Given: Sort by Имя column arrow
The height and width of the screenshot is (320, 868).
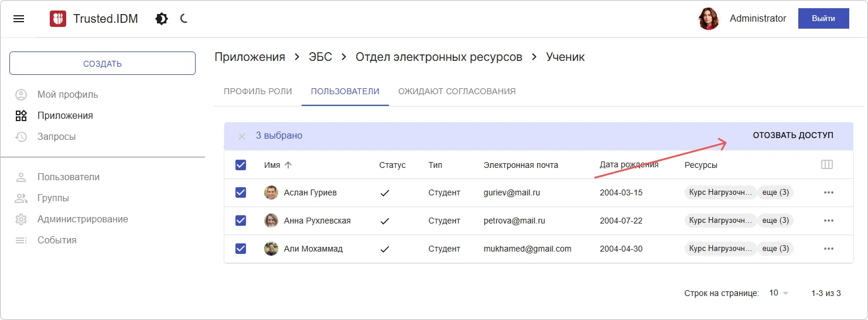Looking at the screenshot, I should 288,165.
